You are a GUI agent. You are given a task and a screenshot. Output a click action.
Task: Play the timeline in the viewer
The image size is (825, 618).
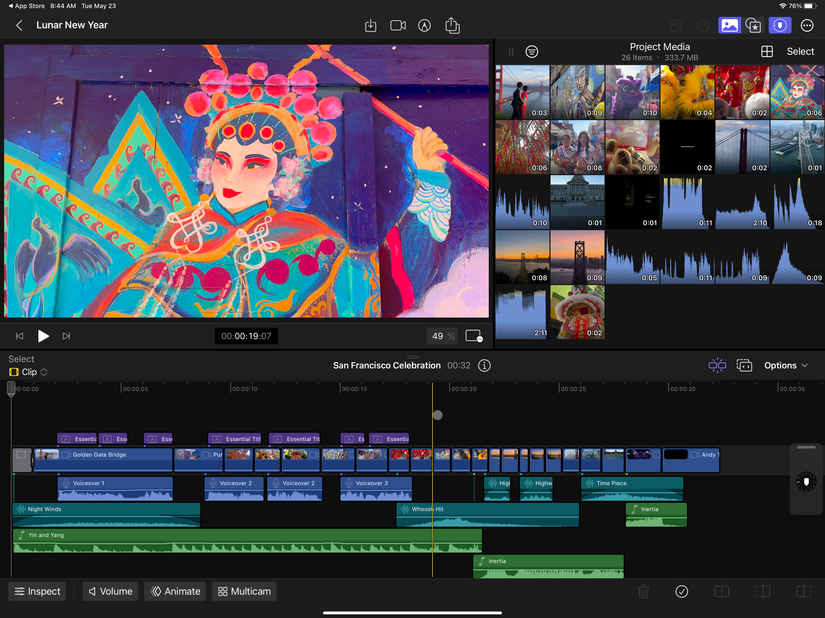(x=44, y=336)
